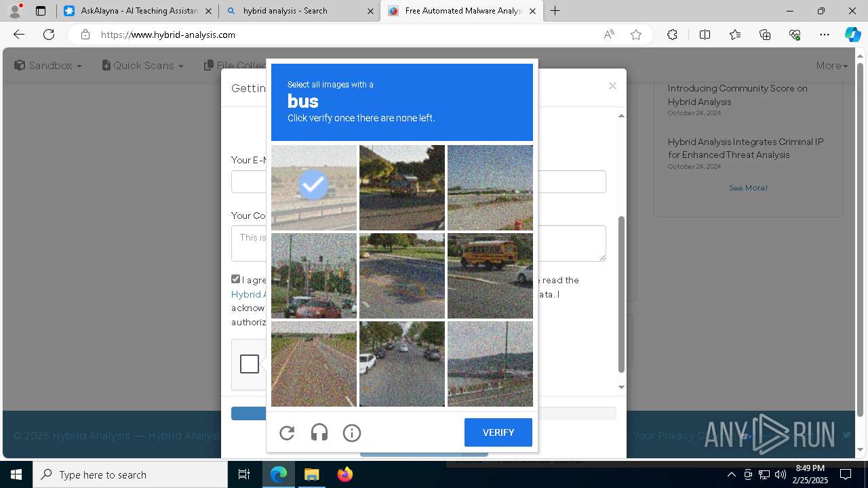The image size is (868, 488).
Task: Toggle Read aloud in address bar
Action: point(609,35)
